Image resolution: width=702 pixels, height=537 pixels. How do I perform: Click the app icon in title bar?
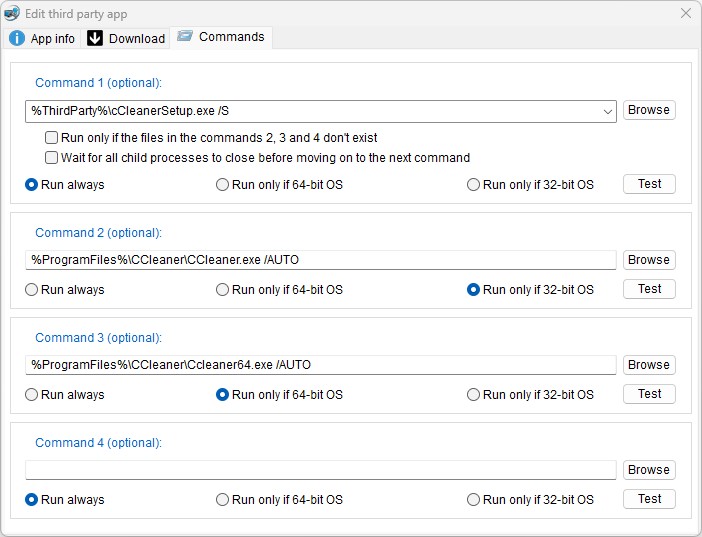point(11,13)
